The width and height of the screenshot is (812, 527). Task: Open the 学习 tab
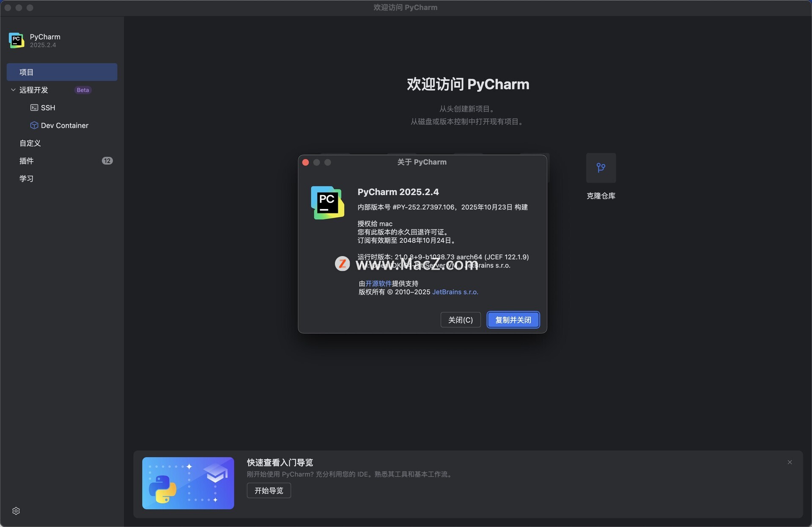(26, 179)
